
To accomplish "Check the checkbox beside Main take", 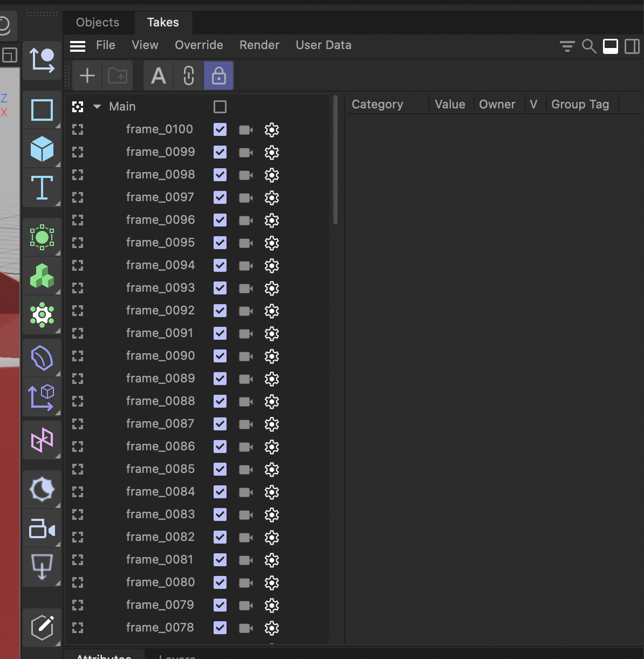I will click(x=220, y=107).
